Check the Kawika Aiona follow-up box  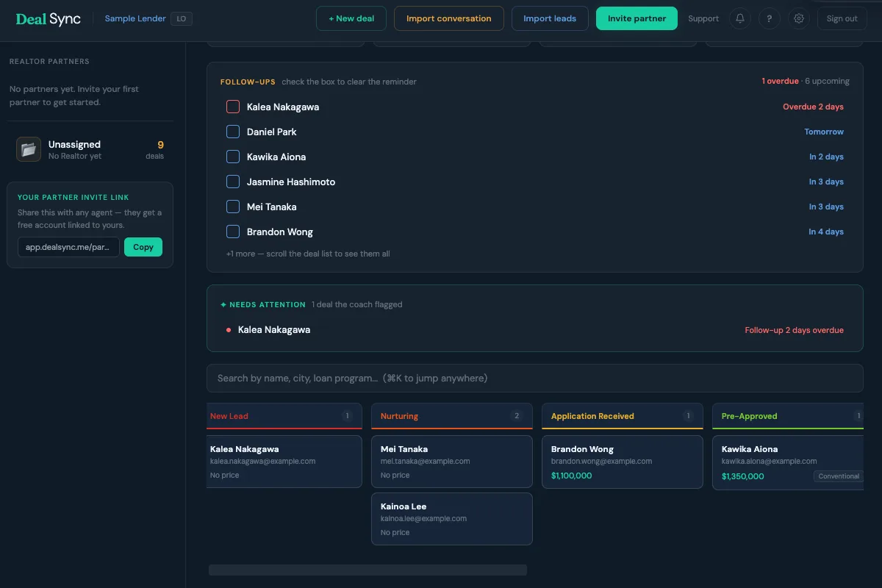pos(233,157)
